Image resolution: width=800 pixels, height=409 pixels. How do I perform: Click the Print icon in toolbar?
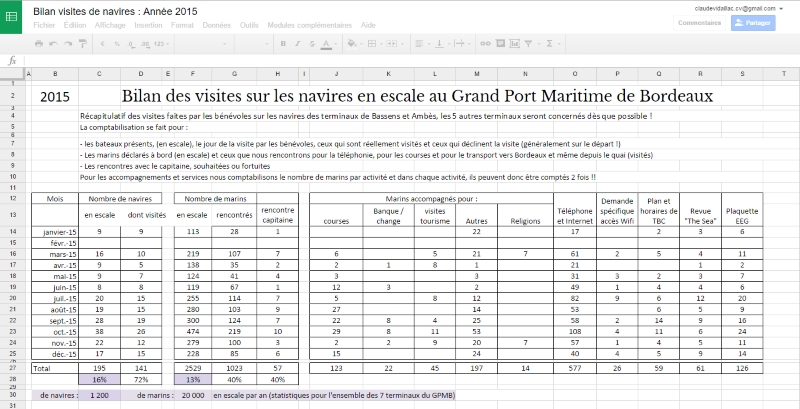pos(39,44)
